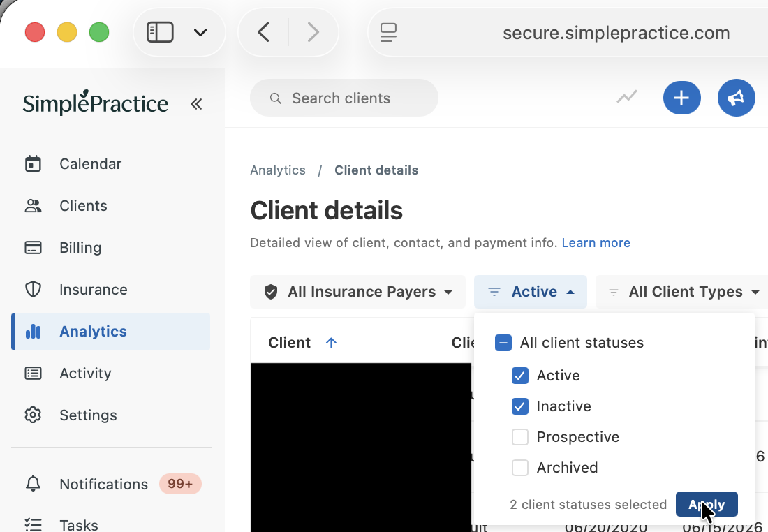Open the All Insurance Payers dropdown

point(358,292)
